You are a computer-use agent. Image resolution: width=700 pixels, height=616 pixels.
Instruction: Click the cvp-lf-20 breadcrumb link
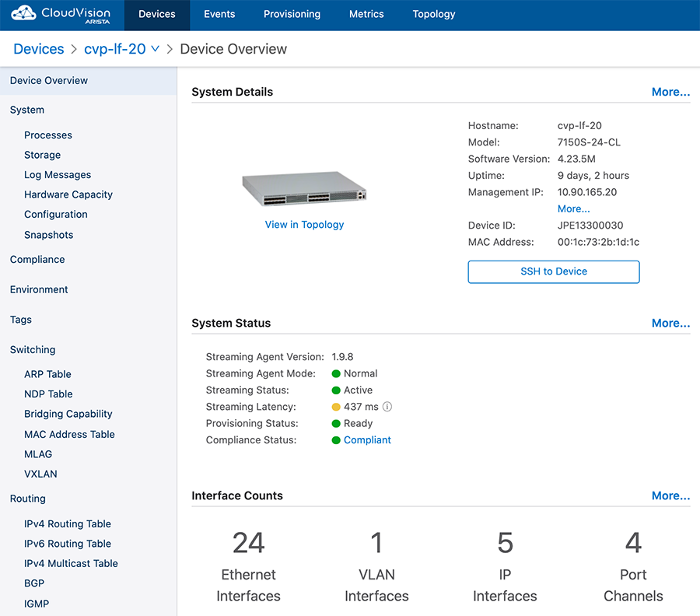(x=115, y=49)
